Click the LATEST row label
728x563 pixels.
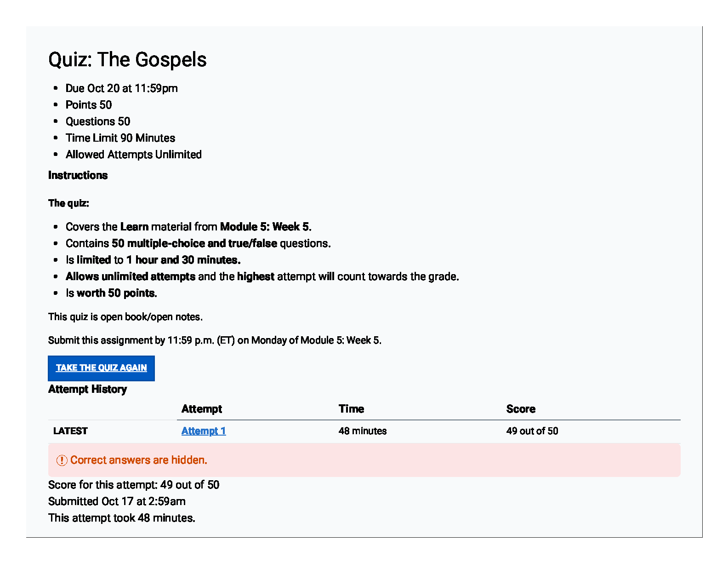coord(70,431)
